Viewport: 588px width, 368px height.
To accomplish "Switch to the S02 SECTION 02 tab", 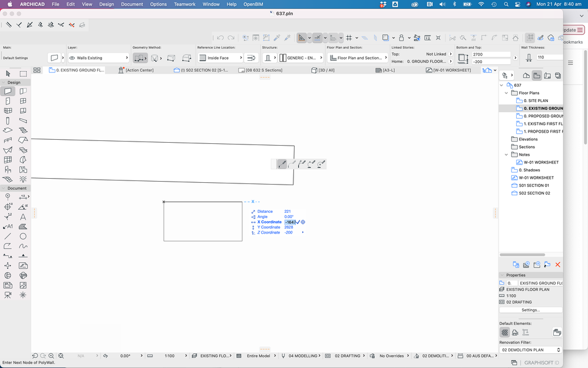I will [201, 70].
